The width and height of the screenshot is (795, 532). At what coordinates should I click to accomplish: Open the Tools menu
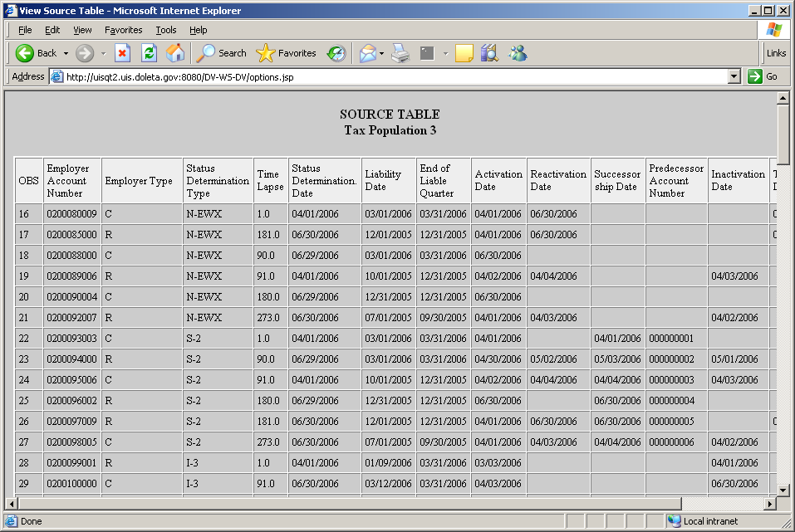tap(166, 30)
